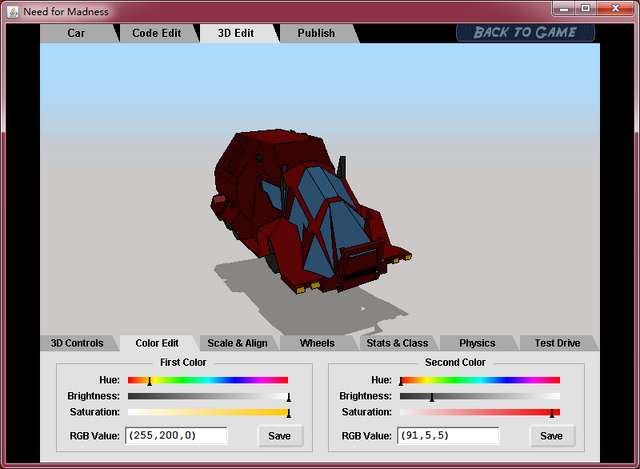Open the Publish tab
The height and width of the screenshot is (469, 640).
(316, 33)
